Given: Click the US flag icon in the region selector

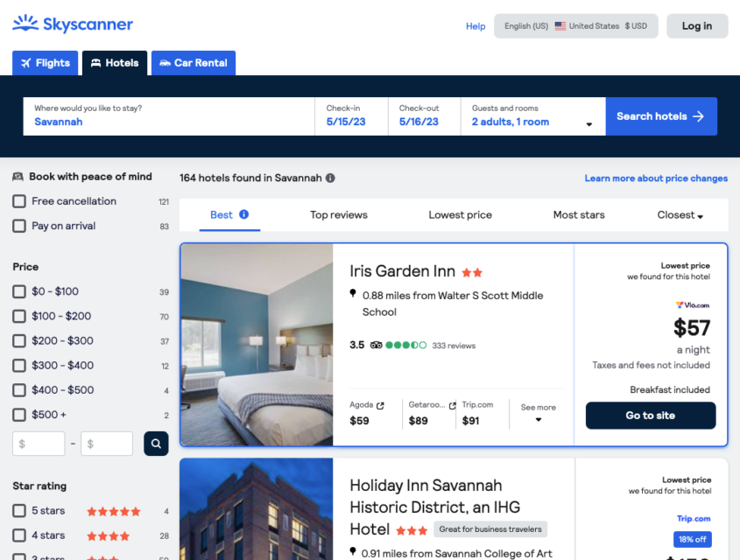Looking at the screenshot, I should pos(559,25).
